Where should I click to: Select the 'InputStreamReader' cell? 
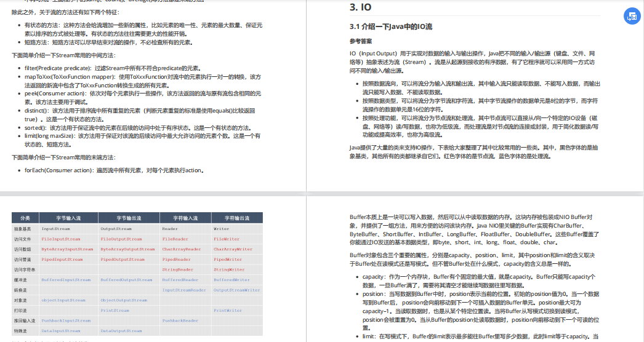pos(185,290)
